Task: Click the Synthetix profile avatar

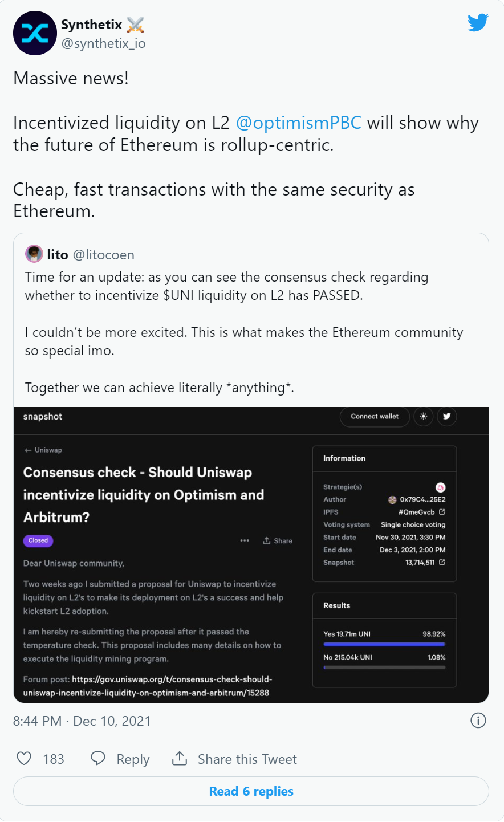Action: 35,33
